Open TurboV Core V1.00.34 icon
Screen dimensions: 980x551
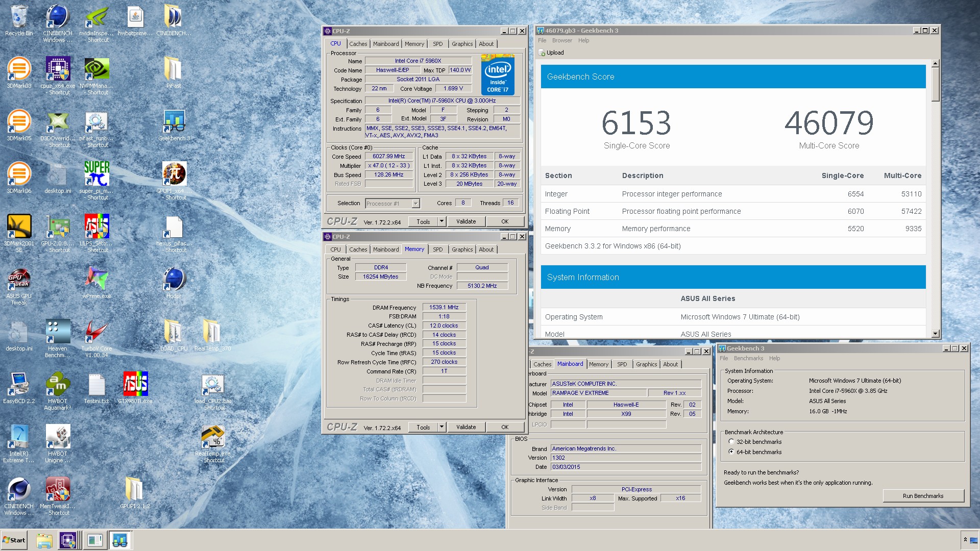pos(96,338)
